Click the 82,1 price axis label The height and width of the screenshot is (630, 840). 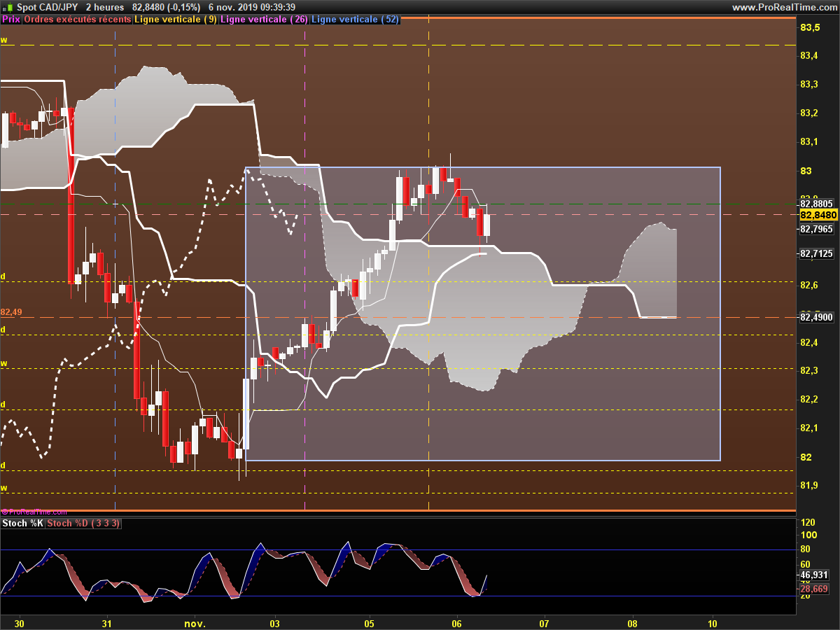click(x=809, y=428)
